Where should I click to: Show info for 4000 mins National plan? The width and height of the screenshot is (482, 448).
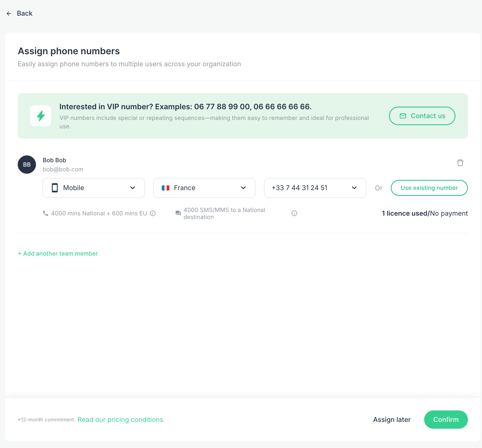coord(153,213)
